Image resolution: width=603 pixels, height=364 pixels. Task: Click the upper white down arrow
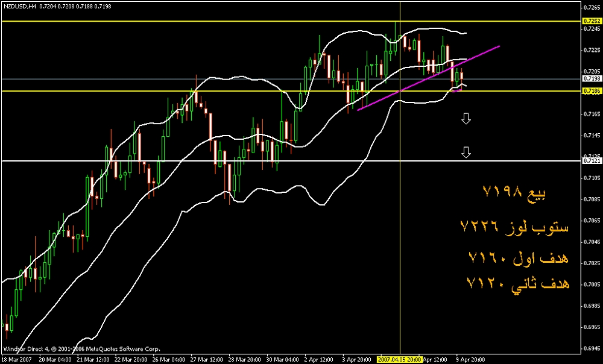466,118
